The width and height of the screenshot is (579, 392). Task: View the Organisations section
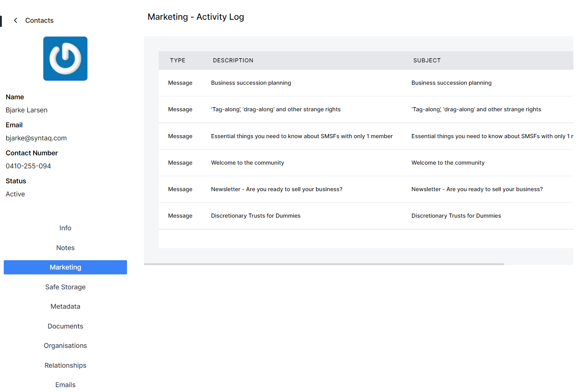65,346
